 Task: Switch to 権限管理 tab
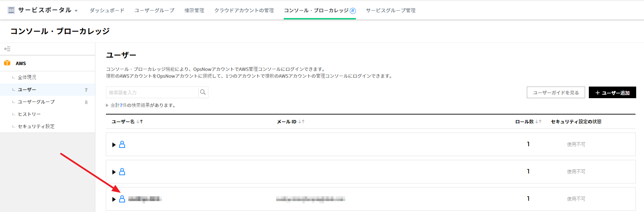[x=194, y=11]
